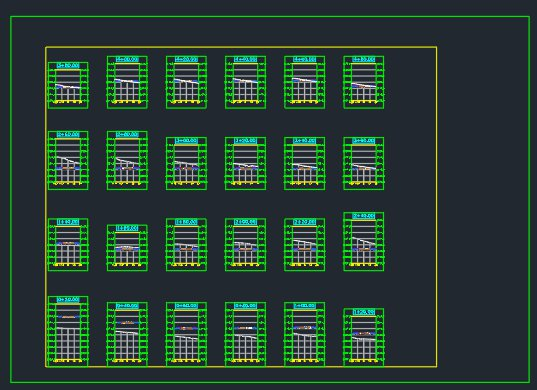The height and width of the screenshot is (390, 537).
Task: Select the third section of the bottom row
Action: [186, 334]
